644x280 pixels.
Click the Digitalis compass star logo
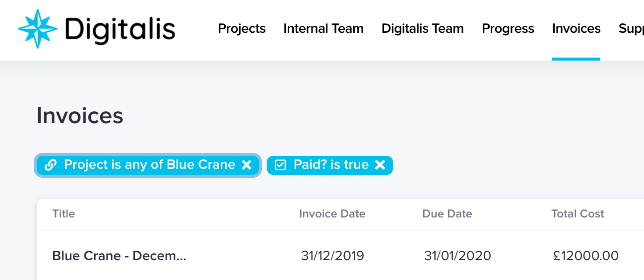click(x=37, y=29)
